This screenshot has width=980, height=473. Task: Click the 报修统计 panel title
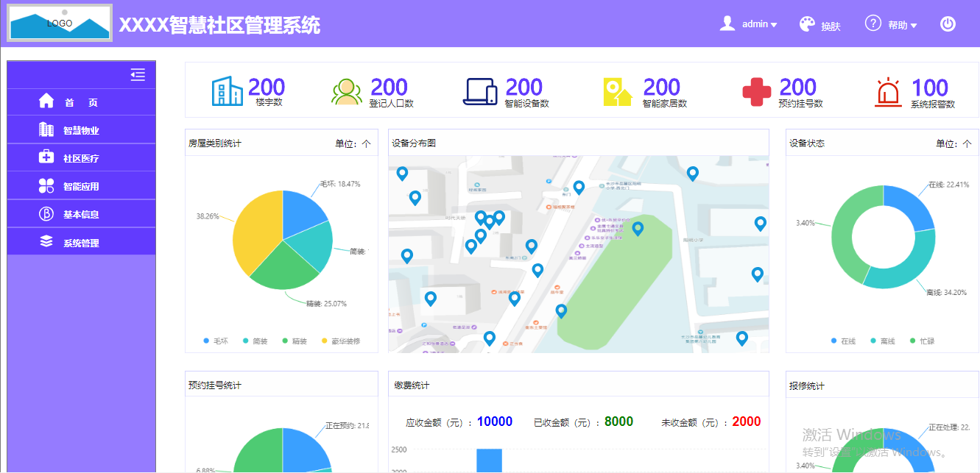pos(807,385)
